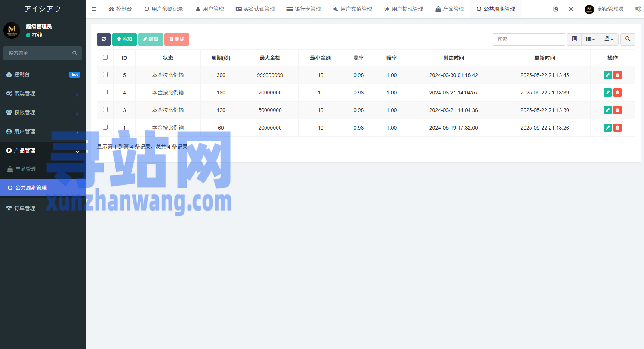
Task: Click the green 添加 add button
Action: [124, 39]
